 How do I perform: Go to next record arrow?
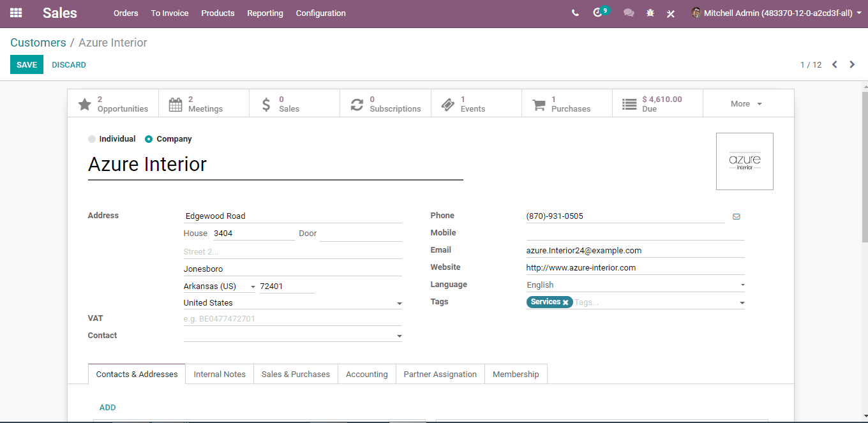(852, 64)
